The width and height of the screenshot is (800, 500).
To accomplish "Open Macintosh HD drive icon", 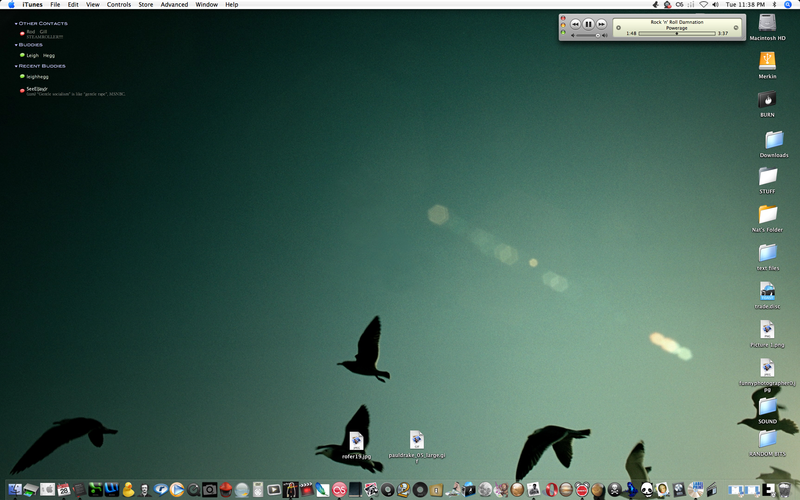I will pyautogui.click(x=767, y=23).
